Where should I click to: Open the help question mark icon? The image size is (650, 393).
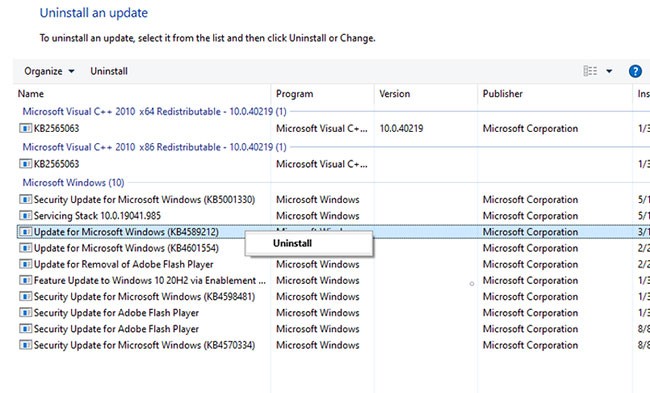[635, 71]
